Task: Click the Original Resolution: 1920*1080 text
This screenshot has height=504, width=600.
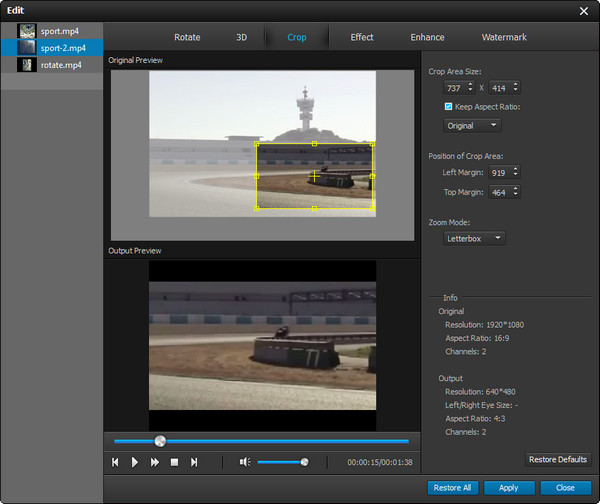Action: coord(484,325)
